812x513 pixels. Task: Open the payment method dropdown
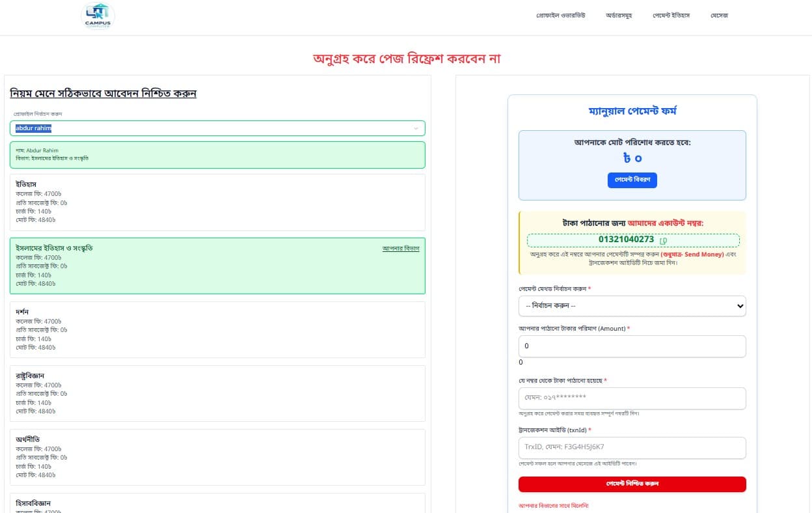pyautogui.click(x=632, y=306)
